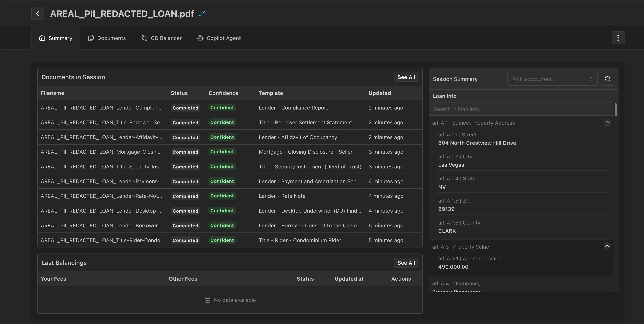
Task: Go to the Copilot Agent tab
Action: click(x=219, y=38)
